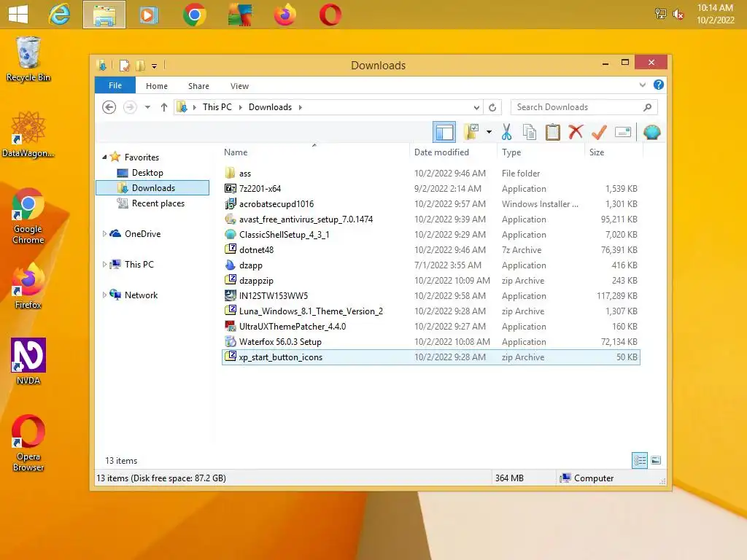Click the Classic Shell settings shell icon
The width and height of the screenshot is (747, 560).
tap(651, 132)
